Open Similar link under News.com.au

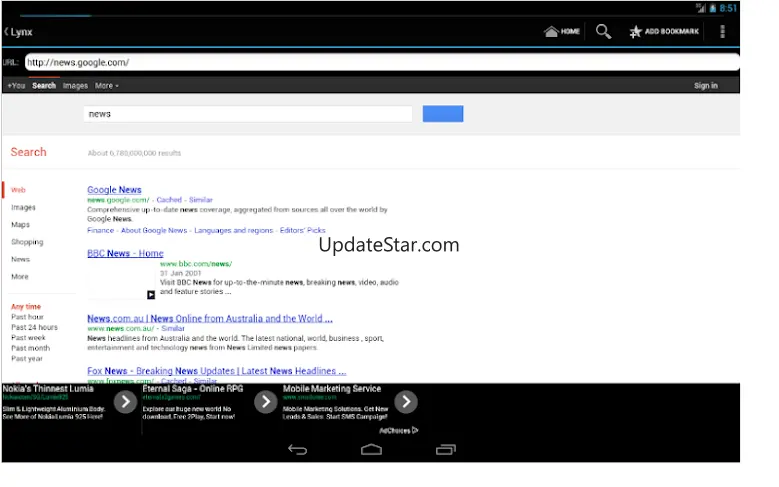173,328
